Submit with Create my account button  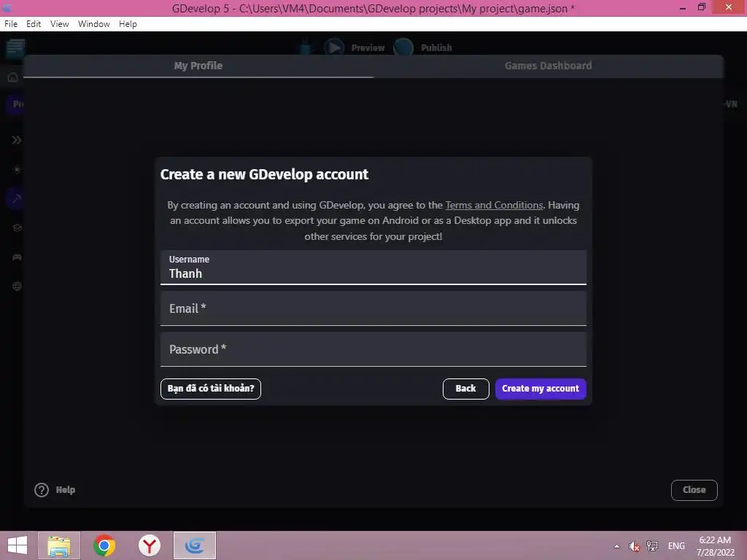point(541,389)
